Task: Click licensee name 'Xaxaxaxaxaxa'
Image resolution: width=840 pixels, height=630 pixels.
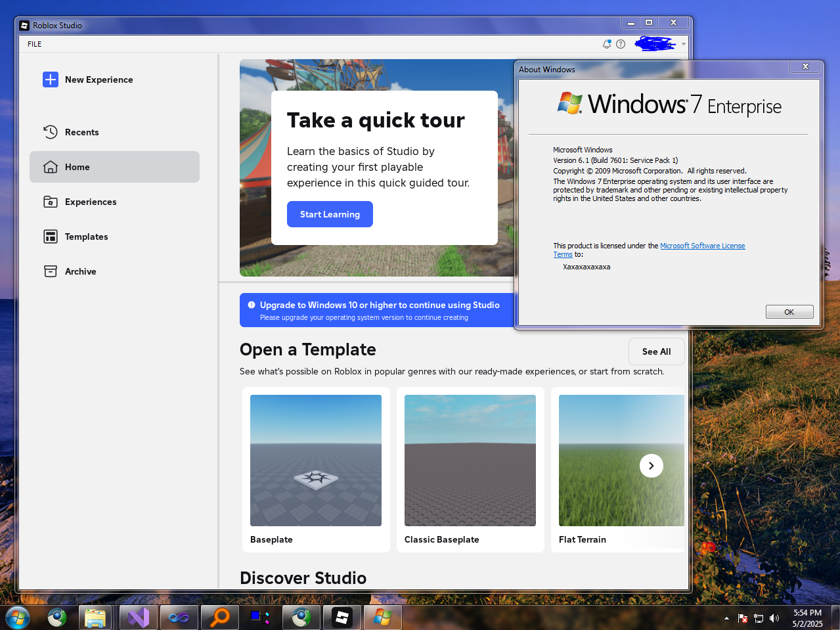Action: point(586,267)
